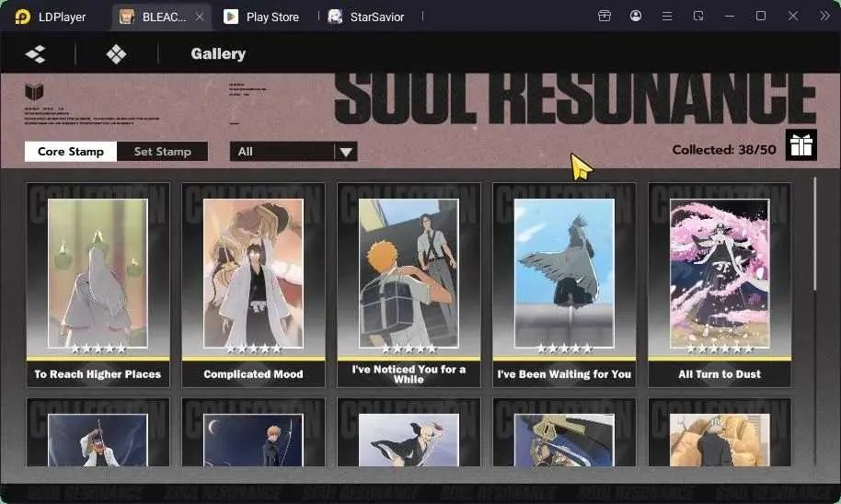Go back using the arrow diamond icon

click(35, 53)
